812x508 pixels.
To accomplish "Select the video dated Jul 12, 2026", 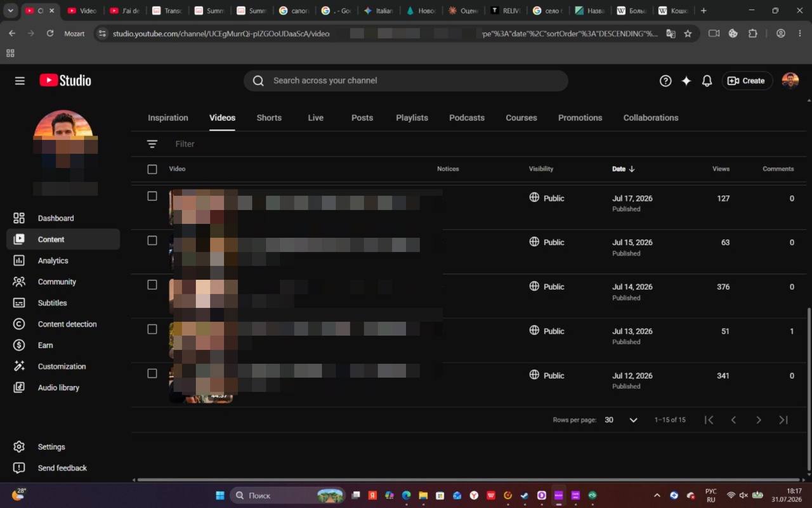I will point(152,374).
